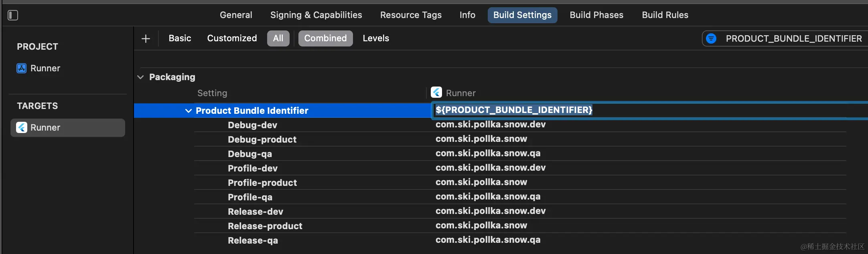868x254 pixels.
Task: Click the PRODUCT_BUNDLE_IDENTIFIER search field
Action: (x=793, y=38)
